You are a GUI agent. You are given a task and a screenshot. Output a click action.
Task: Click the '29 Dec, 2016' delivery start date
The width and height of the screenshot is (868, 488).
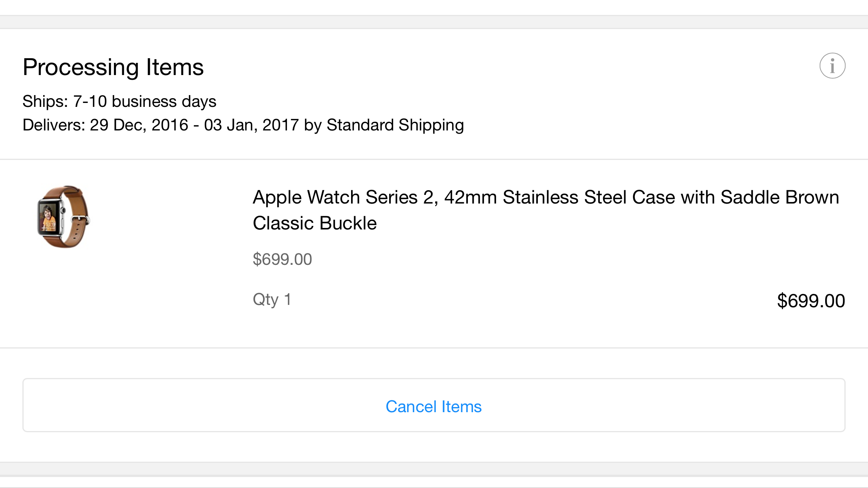tap(139, 125)
